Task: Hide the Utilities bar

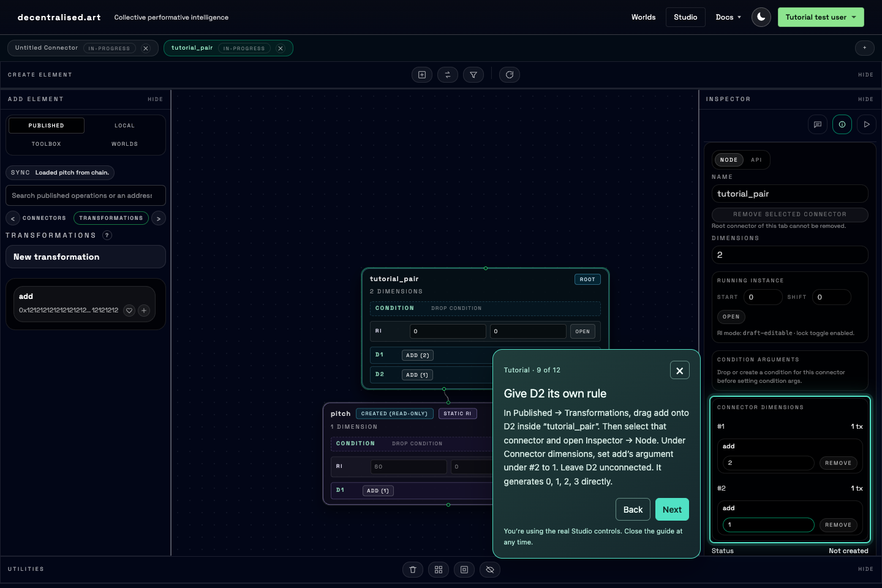Action: point(866,569)
